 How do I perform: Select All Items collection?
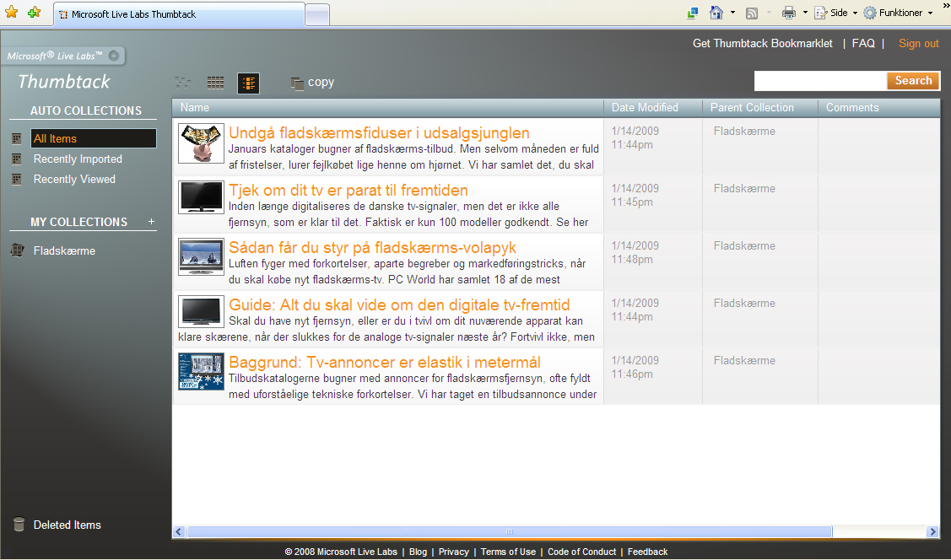(94, 139)
